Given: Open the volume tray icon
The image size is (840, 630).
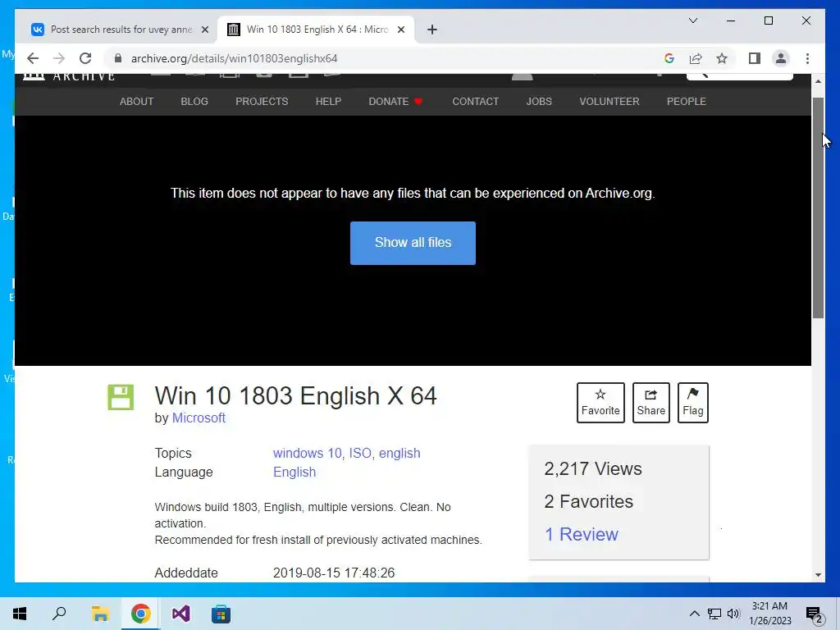Looking at the screenshot, I should [733, 614].
